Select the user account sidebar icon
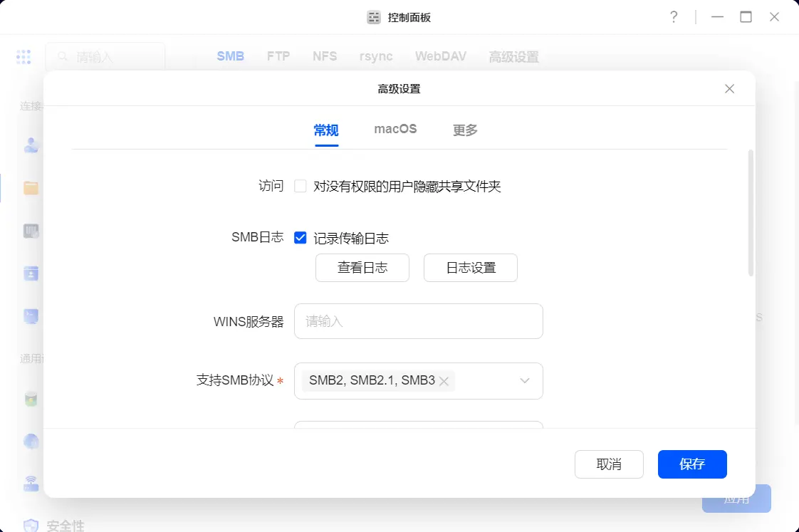This screenshot has height=532, width=799. (x=31, y=145)
